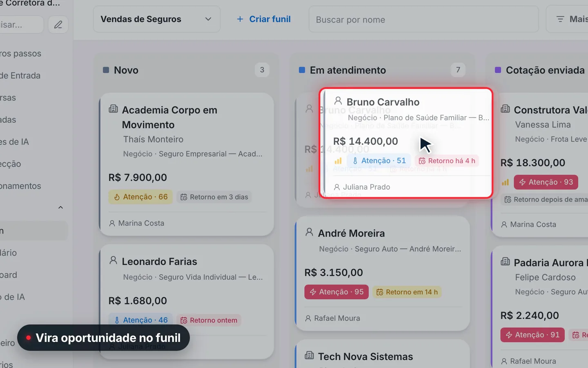Open the André Moreira card title
This screenshot has height=368, width=588.
351,233
